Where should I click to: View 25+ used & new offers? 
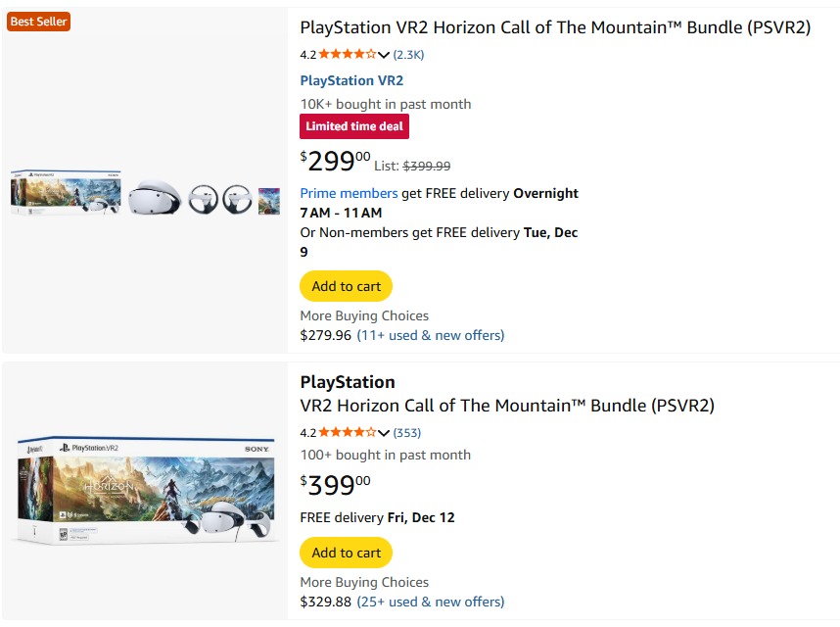tap(430, 602)
